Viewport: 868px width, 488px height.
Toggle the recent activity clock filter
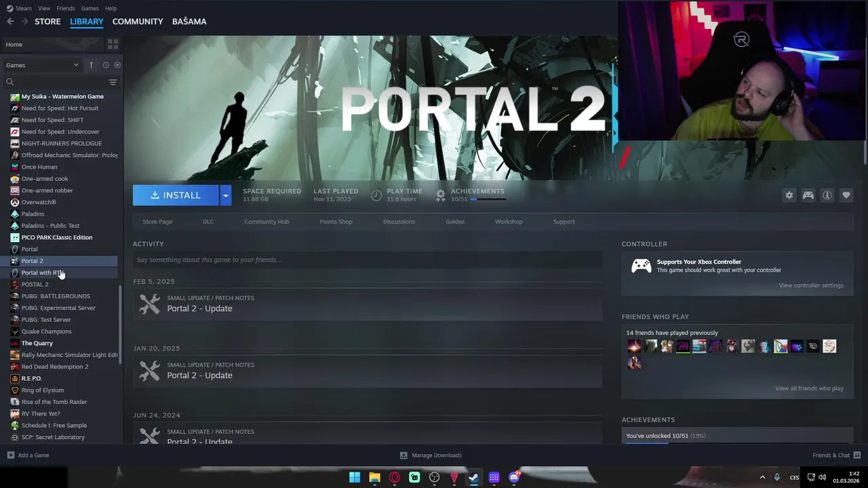tap(106, 65)
